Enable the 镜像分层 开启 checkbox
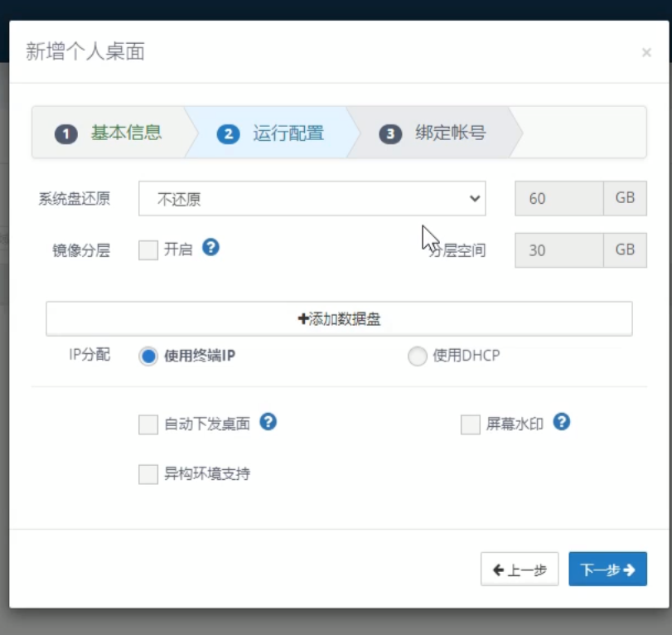The width and height of the screenshot is (672, 635). [148, 250]
